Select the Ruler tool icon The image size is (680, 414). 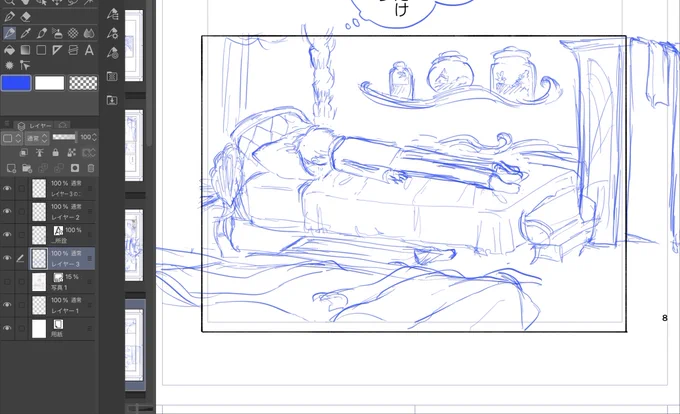(73, 50)
